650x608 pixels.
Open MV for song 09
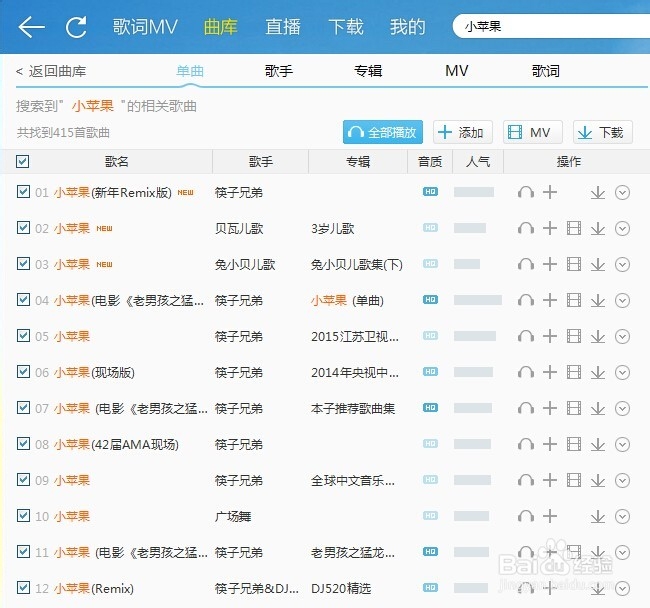[574, 480]
